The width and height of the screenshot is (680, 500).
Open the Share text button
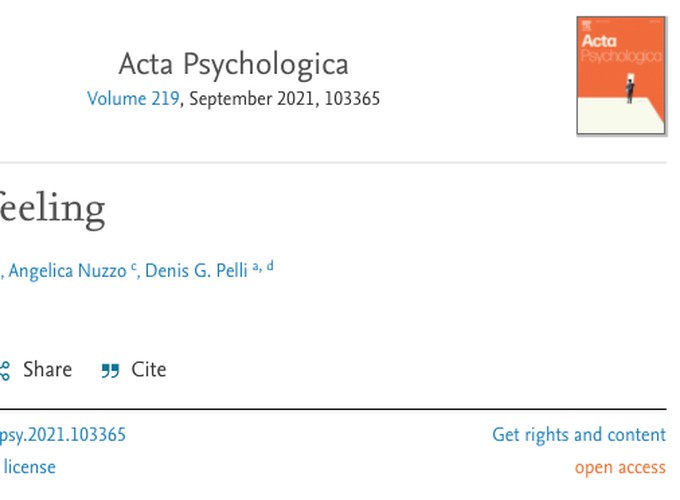[47, 369]
